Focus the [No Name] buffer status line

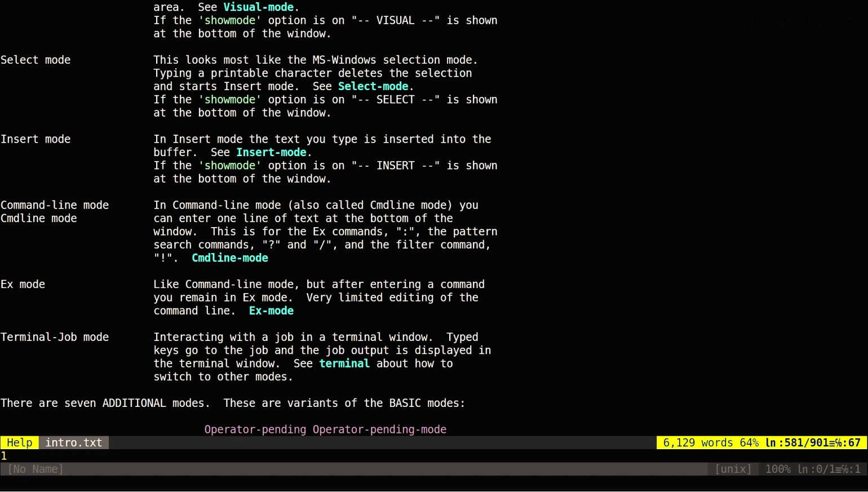[36, 469]
